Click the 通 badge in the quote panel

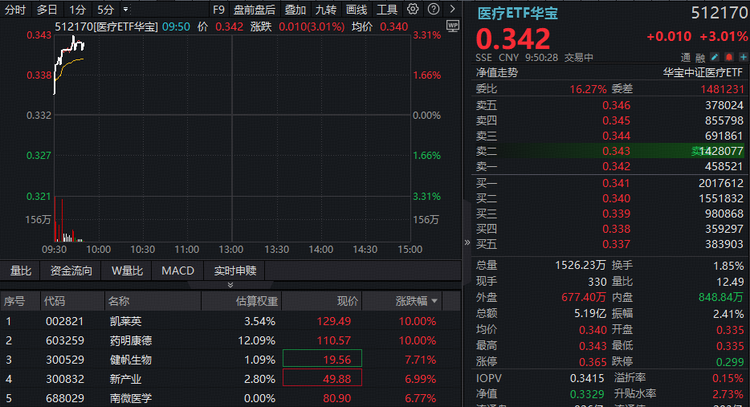pos(686,57)
